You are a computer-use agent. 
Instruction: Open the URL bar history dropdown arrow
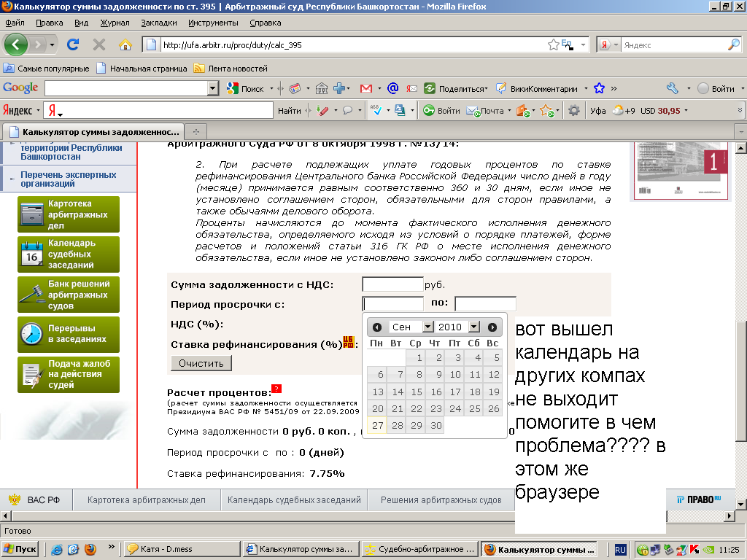[x=583, y=44]
